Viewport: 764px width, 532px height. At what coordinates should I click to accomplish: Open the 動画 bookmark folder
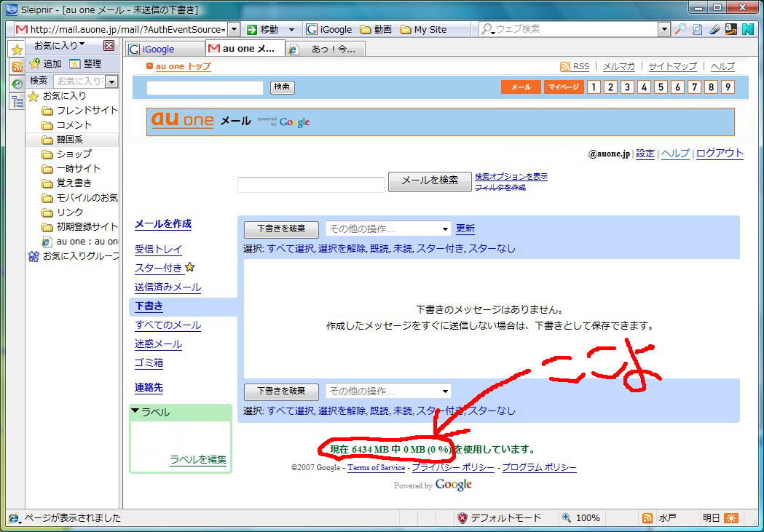(376, 29)
